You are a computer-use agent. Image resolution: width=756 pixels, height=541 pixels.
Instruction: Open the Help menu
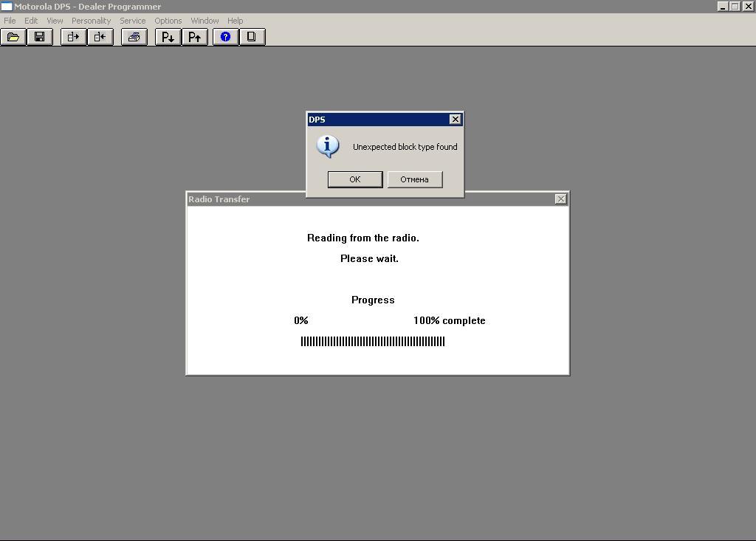(235, 21)
